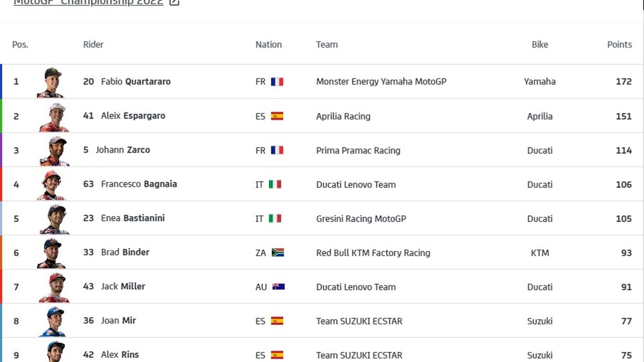The image size is (644, 362).
Task: Click the Spanish flag next to Joan Mir
Action: 277,321
